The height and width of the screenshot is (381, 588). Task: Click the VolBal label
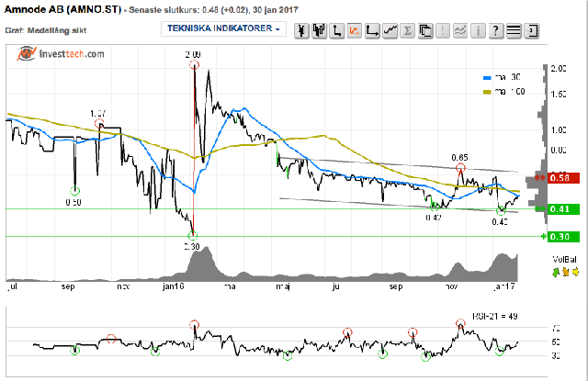pos(564,260)
